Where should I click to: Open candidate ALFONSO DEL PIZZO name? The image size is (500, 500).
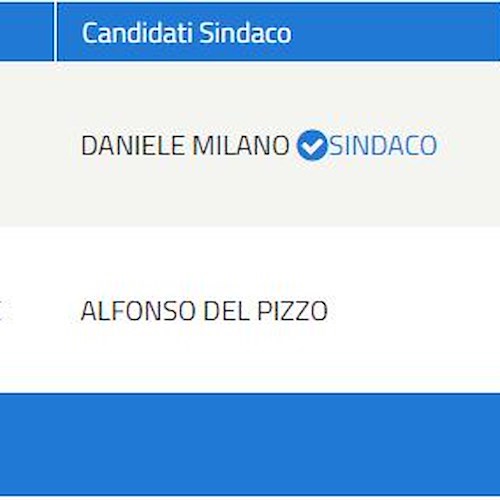click(204, 311)
